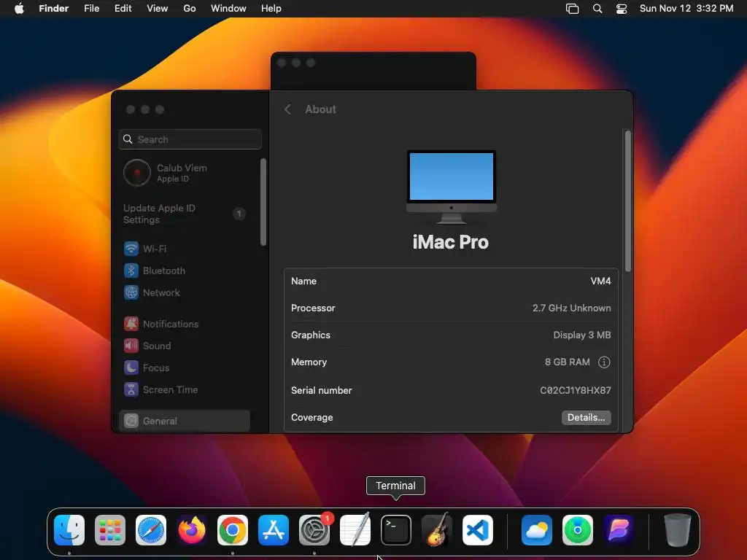Go back from the About page
Screen dimensions: 747x560
point(287,109)
